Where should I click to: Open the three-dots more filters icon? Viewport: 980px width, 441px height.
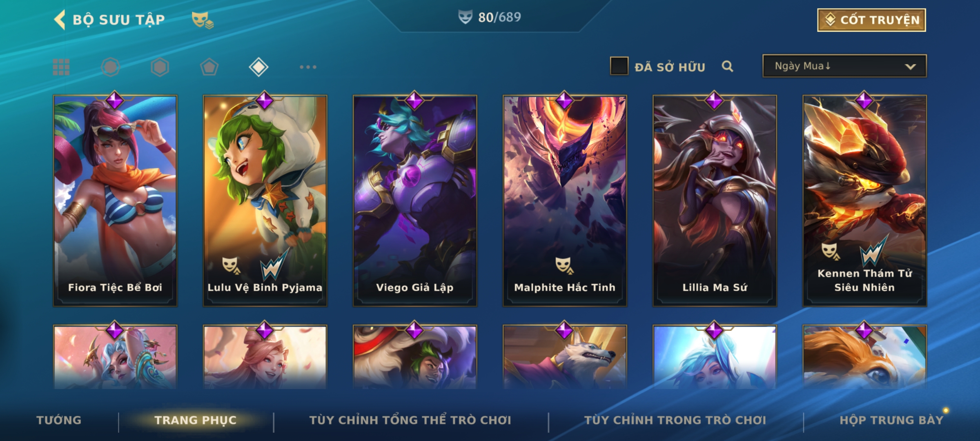click(308, 67)
